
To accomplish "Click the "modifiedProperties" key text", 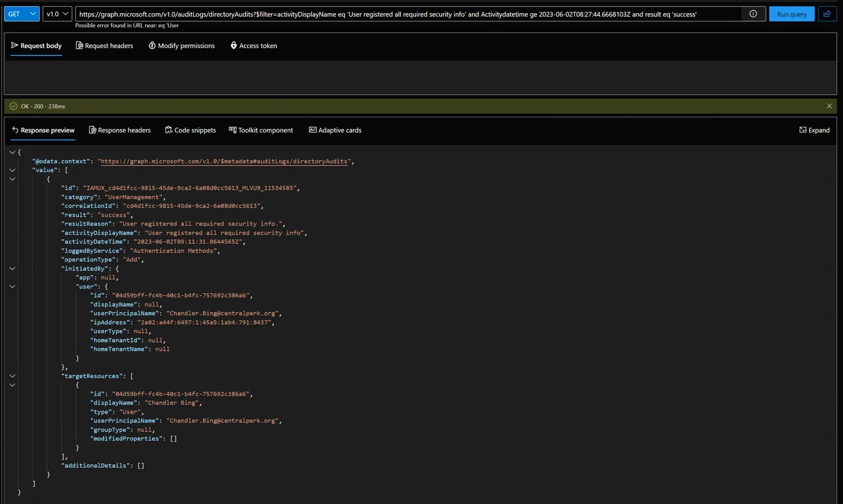I will (126, 438).
